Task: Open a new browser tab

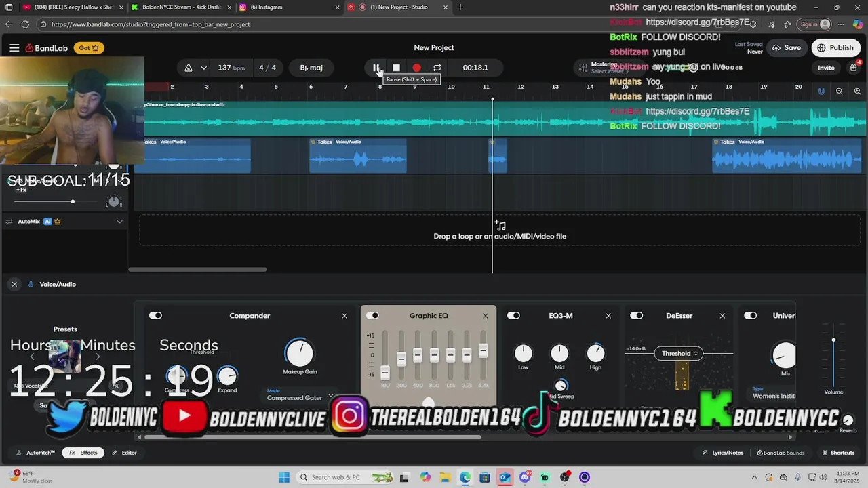Action: click(460, 7)
